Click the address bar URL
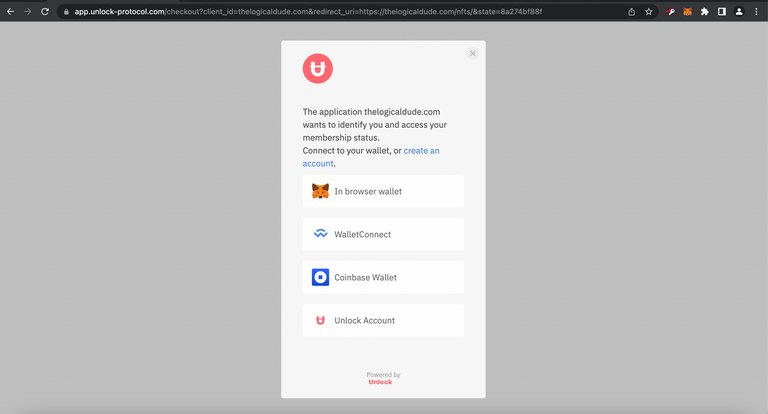 [x=308, y=12]
